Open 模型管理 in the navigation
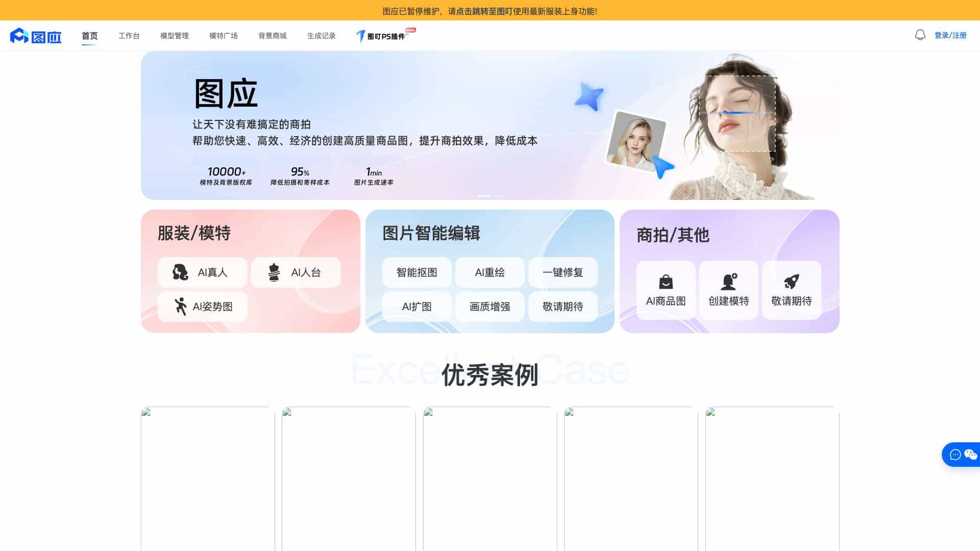The width and height of the screenshot is (980, 551). (x=174, y=36)
